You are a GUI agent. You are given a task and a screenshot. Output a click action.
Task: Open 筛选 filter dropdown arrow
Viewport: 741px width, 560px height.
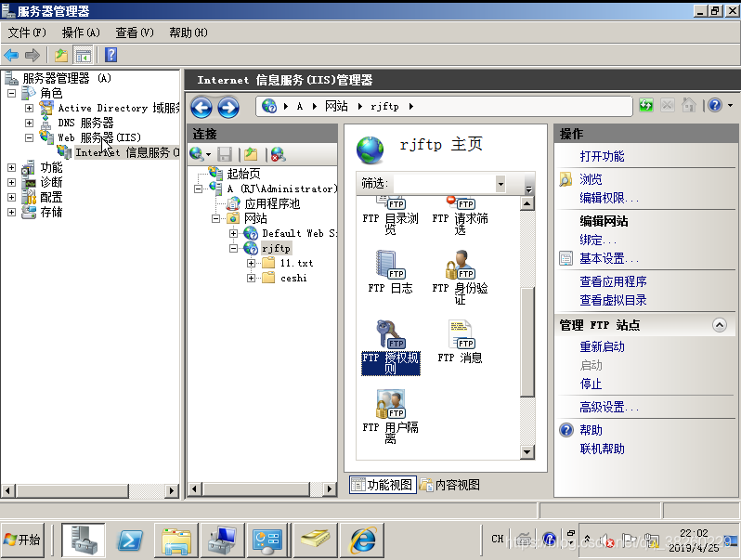500,184
